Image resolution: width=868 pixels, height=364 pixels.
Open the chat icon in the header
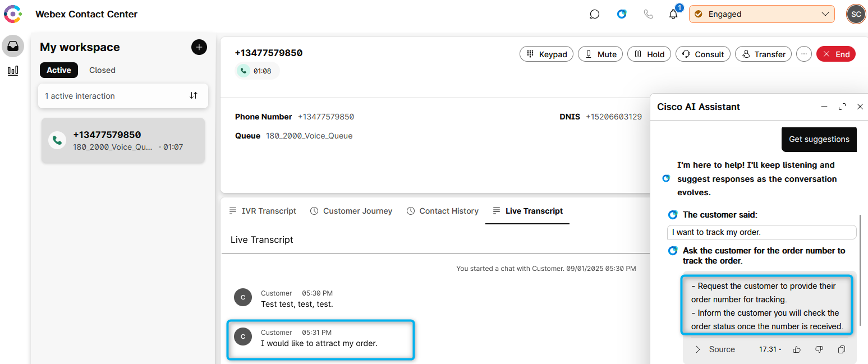[x=595, y=15]
